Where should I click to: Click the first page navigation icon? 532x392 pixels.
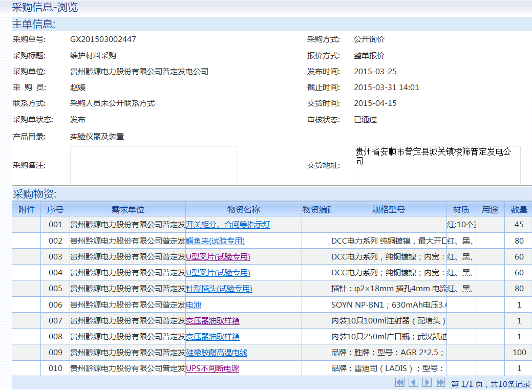(x=400, y=382)
